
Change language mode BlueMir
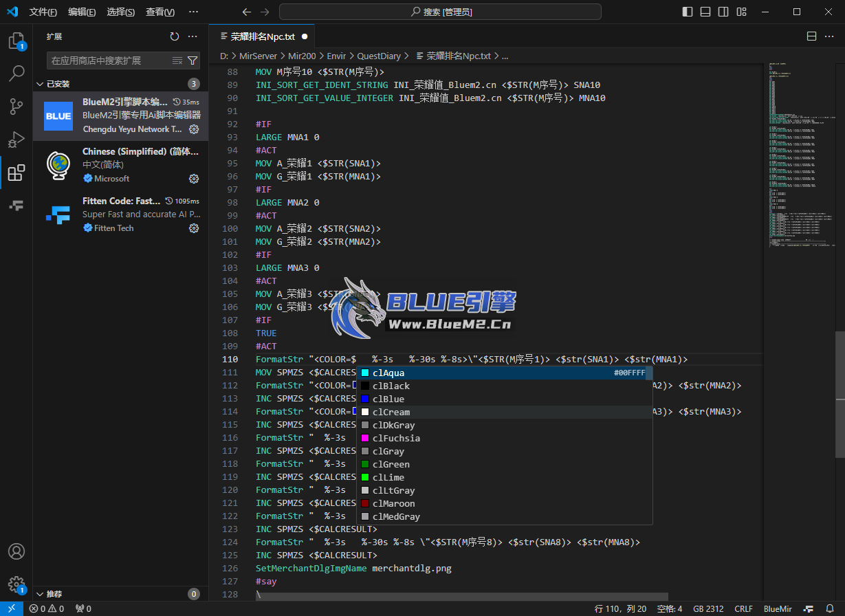[778, 608]
